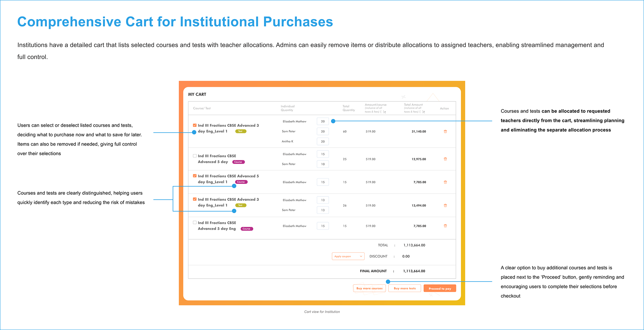Click the quantity field showing 10 for Sam Peter
This screenshot has width=644, height=330.
(x=323, y=164)
